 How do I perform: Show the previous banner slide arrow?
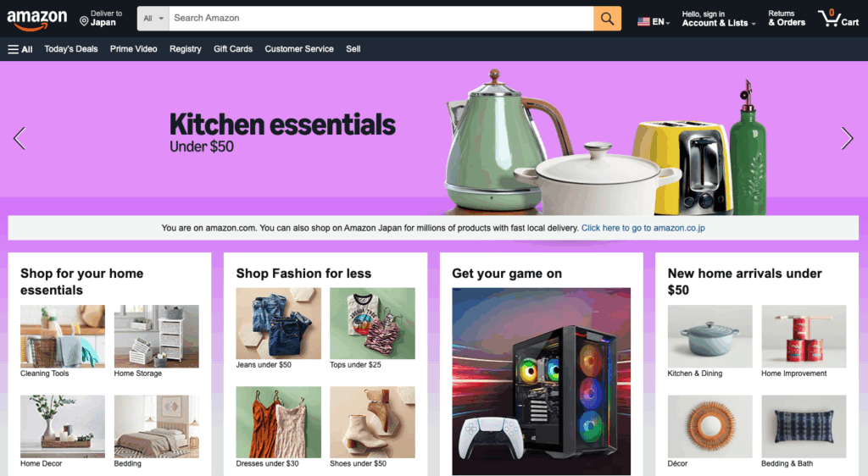coord(19,138)
